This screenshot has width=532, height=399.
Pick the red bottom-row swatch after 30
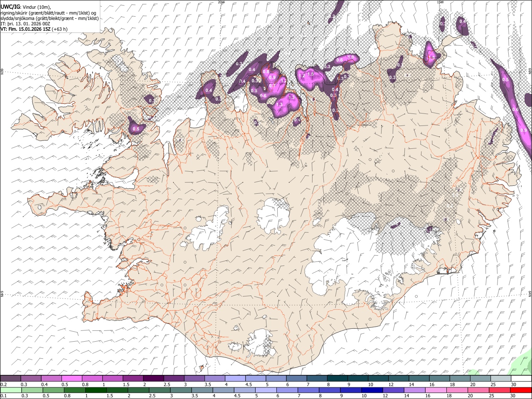pos(521,390)
